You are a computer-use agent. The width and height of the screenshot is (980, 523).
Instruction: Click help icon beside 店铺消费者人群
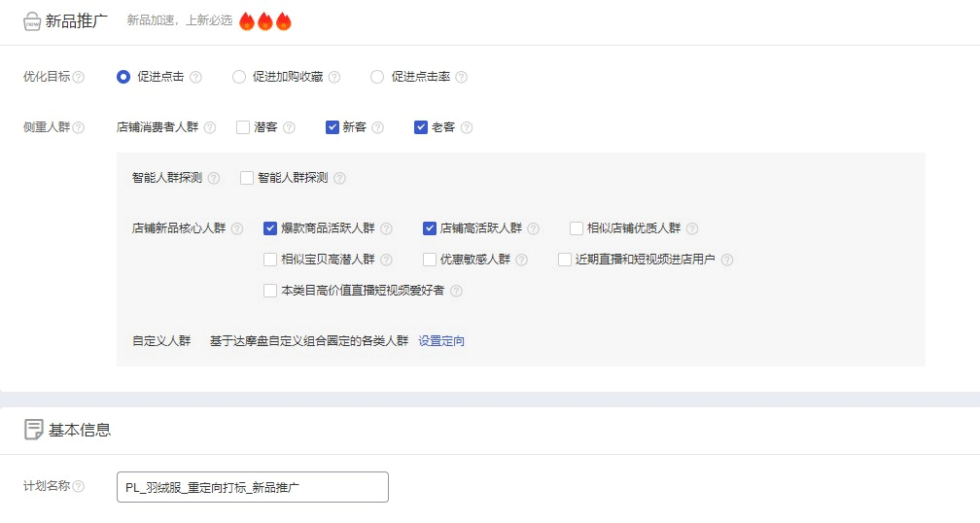click(210, 127)
